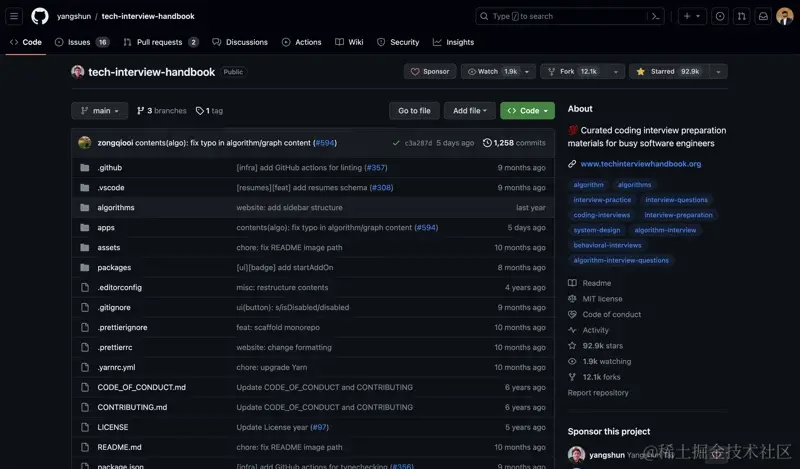Toggle the Starred button

[669, 71]
